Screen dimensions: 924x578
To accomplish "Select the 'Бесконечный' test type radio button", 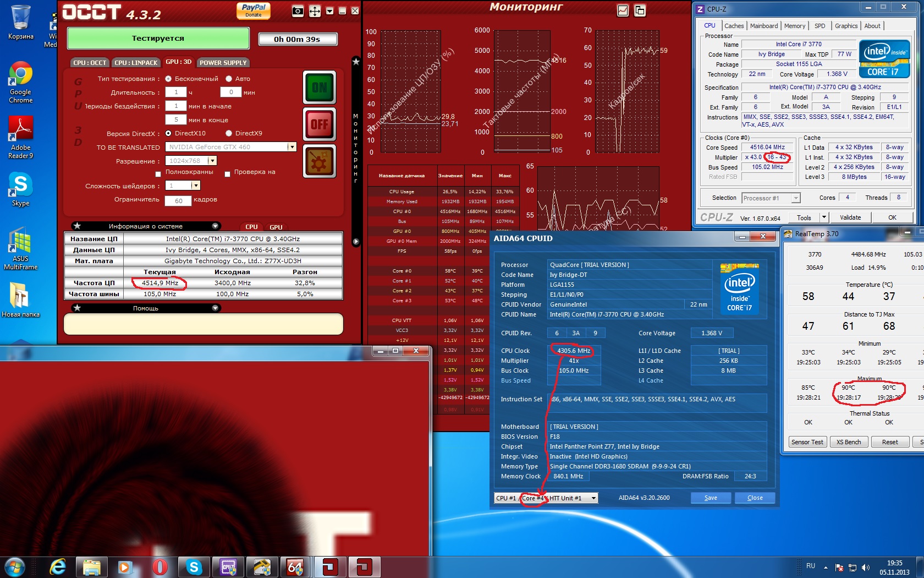I will point(168,79).
